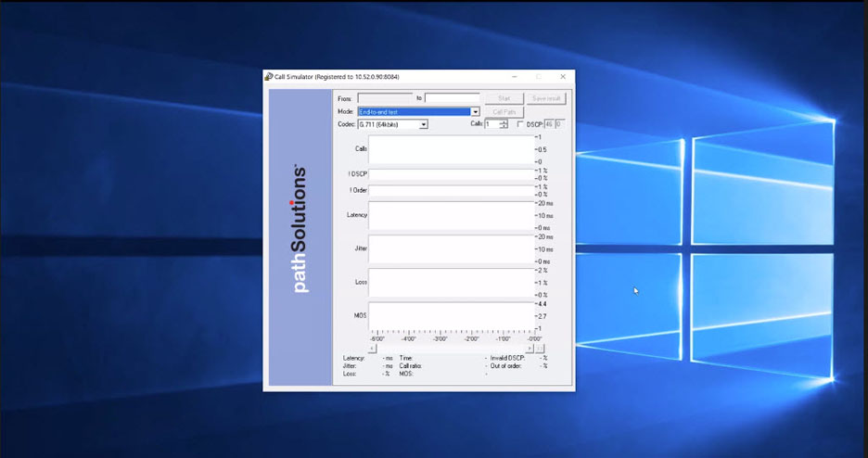Click into the 'to' destination field
Image resolution: width=868 pixels, height=458 pixels.
452,98
